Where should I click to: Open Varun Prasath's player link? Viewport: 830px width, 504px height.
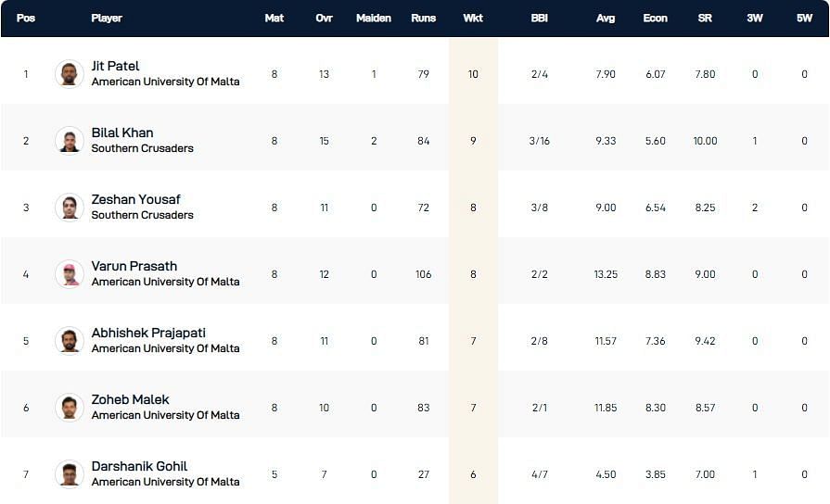[134, 266]
